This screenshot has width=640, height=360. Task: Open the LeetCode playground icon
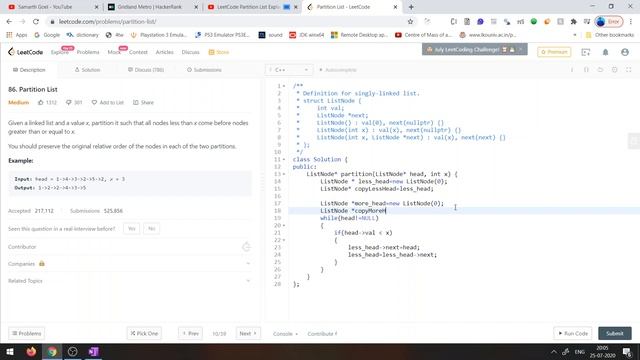coord(586,52)
